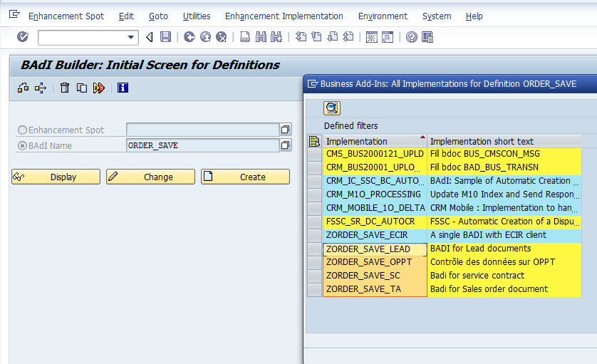Open value help for Enhancement Spot field

[x=285, y=130]
